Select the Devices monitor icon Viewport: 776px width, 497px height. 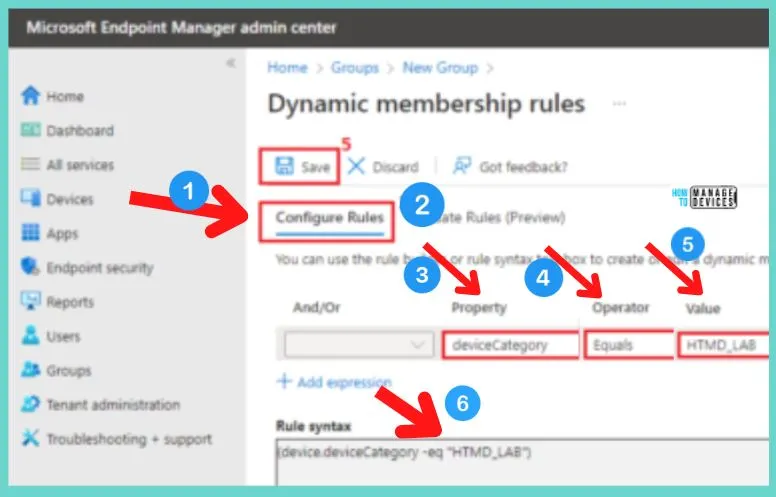click(30, 198)
